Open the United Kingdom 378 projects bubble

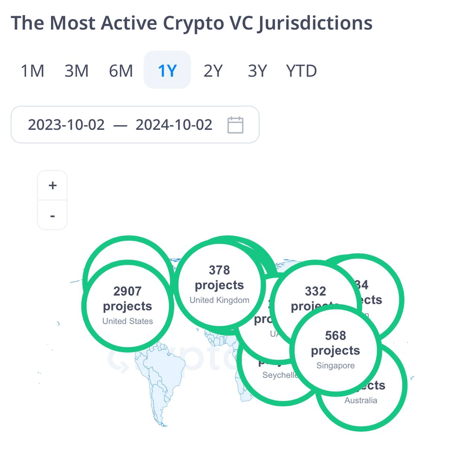click(x=220, y=285)
